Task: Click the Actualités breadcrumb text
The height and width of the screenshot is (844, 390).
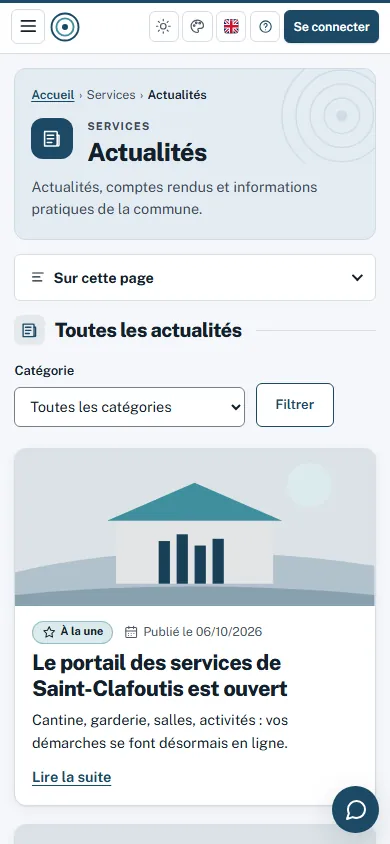Action: 177,95
